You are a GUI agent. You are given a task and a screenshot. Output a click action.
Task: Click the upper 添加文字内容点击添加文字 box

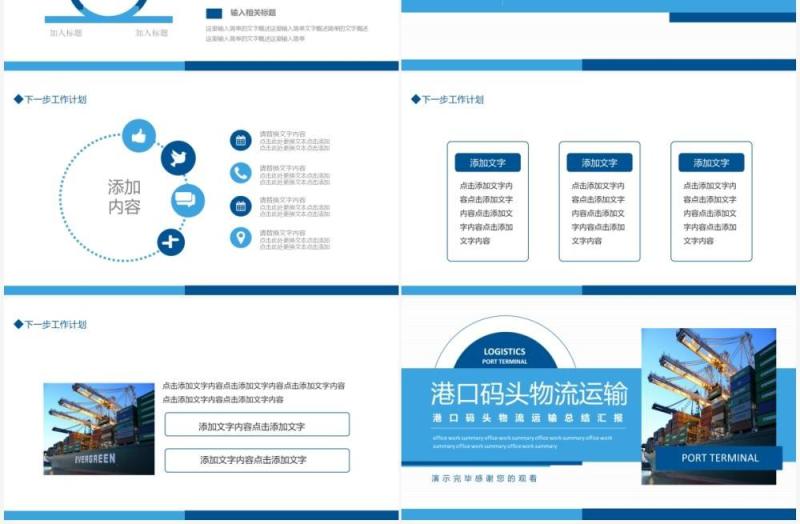click(257, 425)
